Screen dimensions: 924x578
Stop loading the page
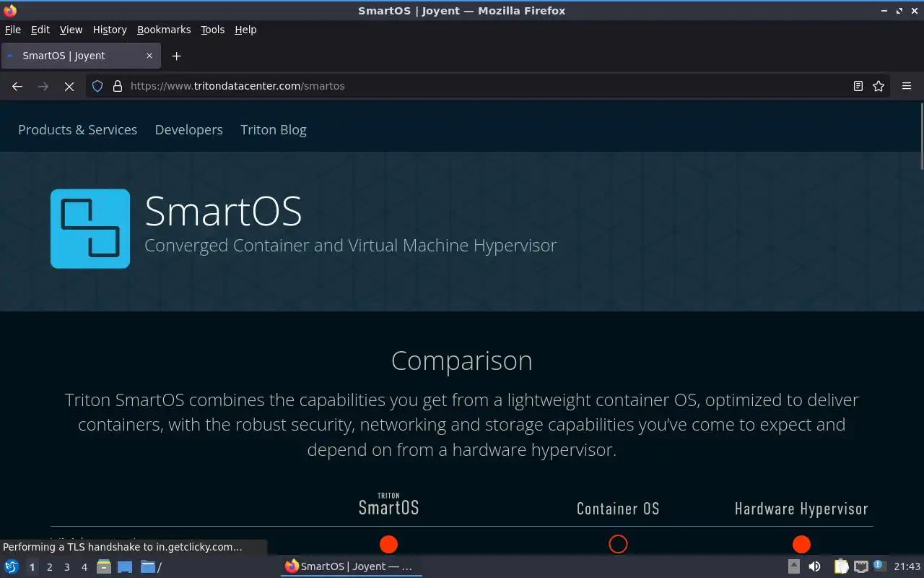[x=69, y=86]
